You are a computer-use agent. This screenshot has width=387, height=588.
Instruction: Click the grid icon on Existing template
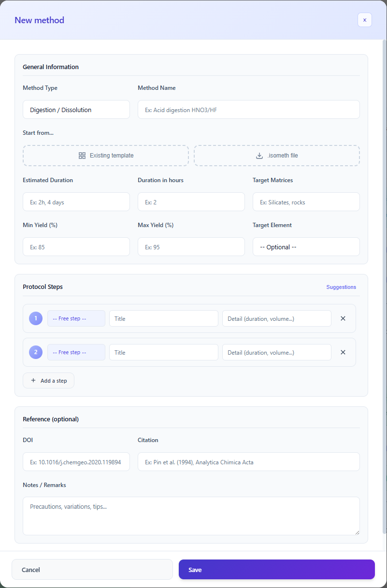(x=82, y=155)
